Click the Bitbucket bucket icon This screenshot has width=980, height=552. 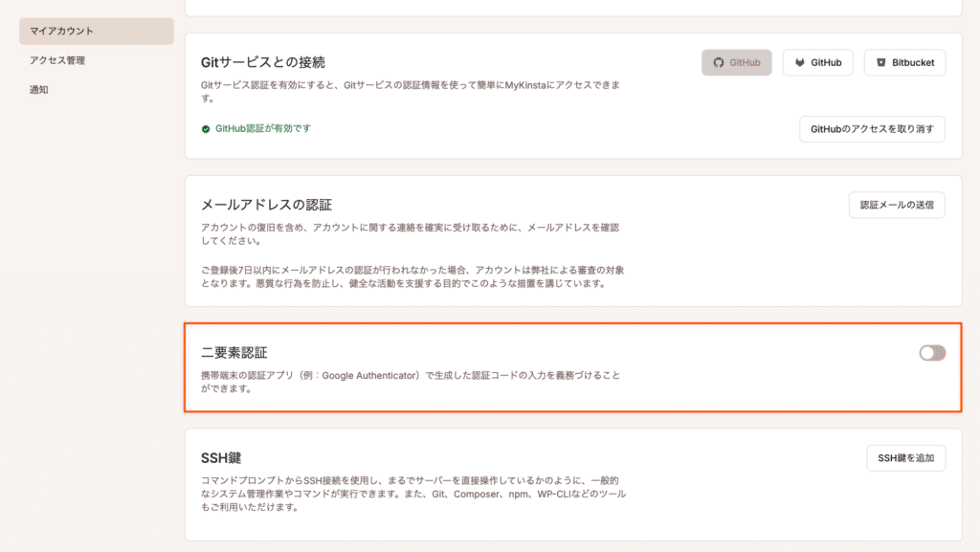click(881, 62)
